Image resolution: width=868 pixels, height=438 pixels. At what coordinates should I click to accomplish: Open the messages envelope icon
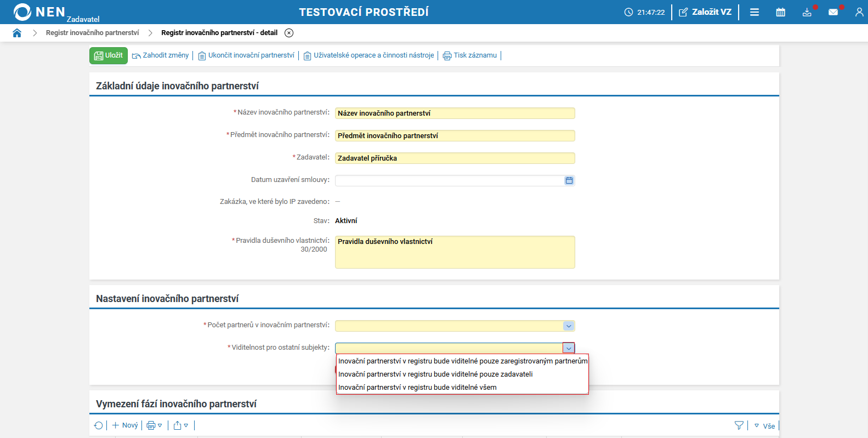coord(833,12)
